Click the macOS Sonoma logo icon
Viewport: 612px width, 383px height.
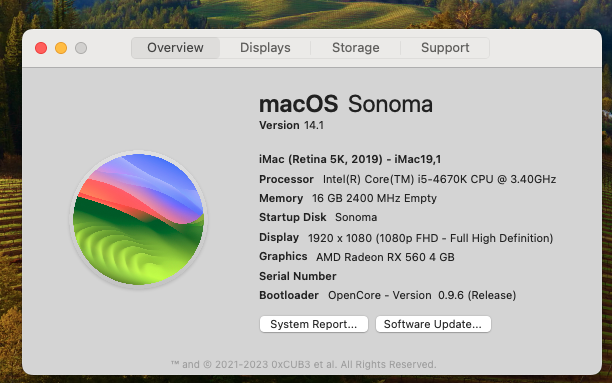pyautogui.click(x=138, y=219)
